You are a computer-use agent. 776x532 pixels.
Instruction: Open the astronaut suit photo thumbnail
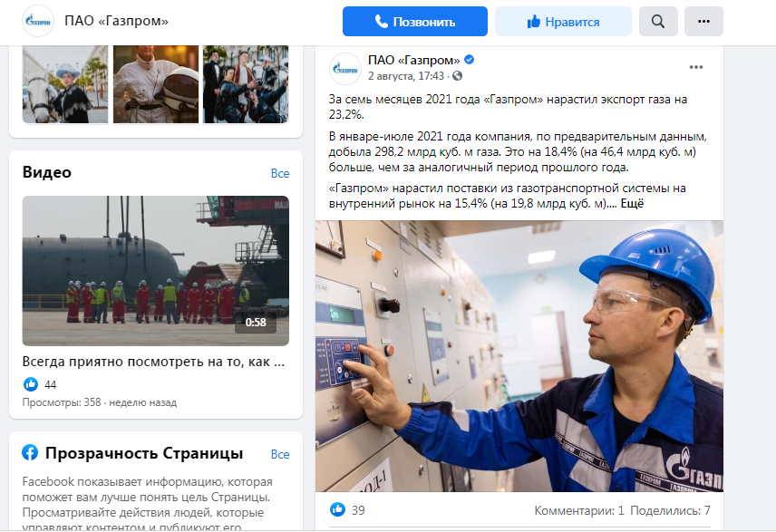click(156, 84)
